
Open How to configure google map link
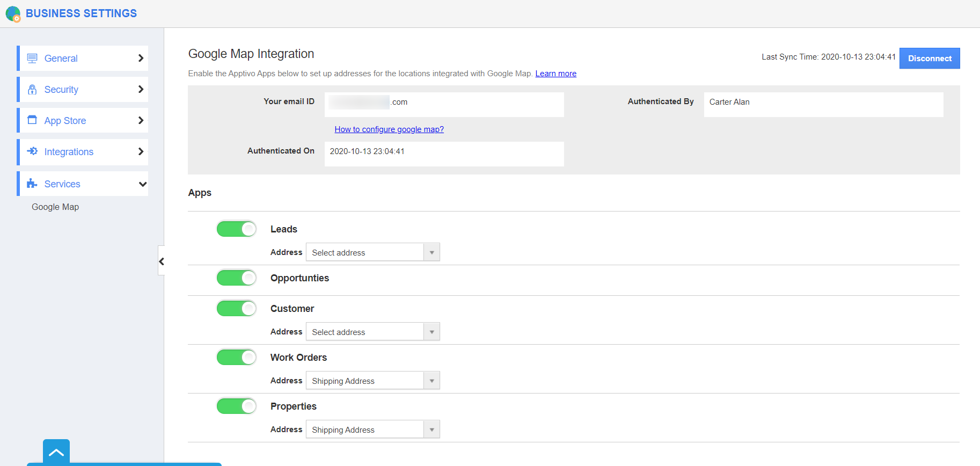(x=389, y=129)
